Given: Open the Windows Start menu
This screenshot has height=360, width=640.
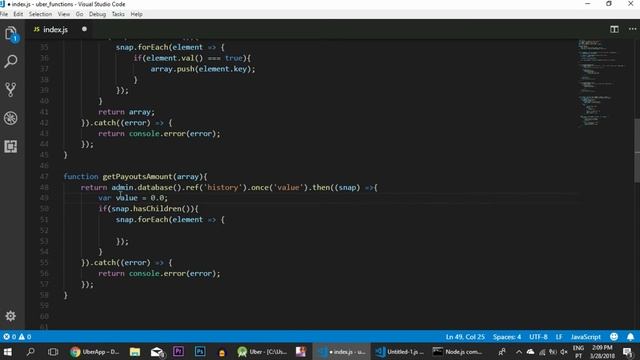Looking at the screenshot, I should (8, 351).
